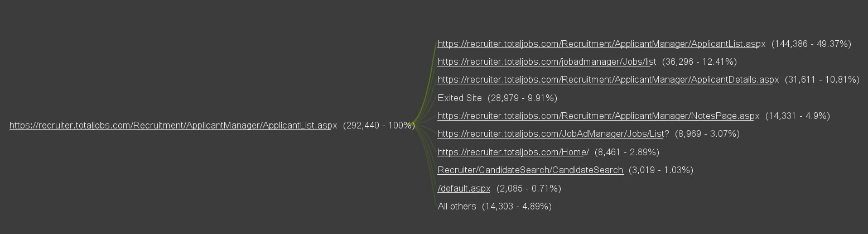Open the ApplicantDetails.aspx link
The width and height of the screenshot is (868, 234).
click(608, 80)
